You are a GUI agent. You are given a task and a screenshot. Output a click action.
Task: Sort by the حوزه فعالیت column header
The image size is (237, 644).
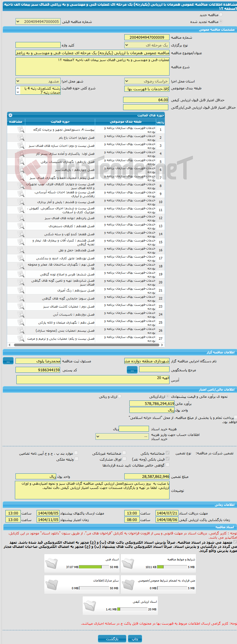[x=60, y=121]
